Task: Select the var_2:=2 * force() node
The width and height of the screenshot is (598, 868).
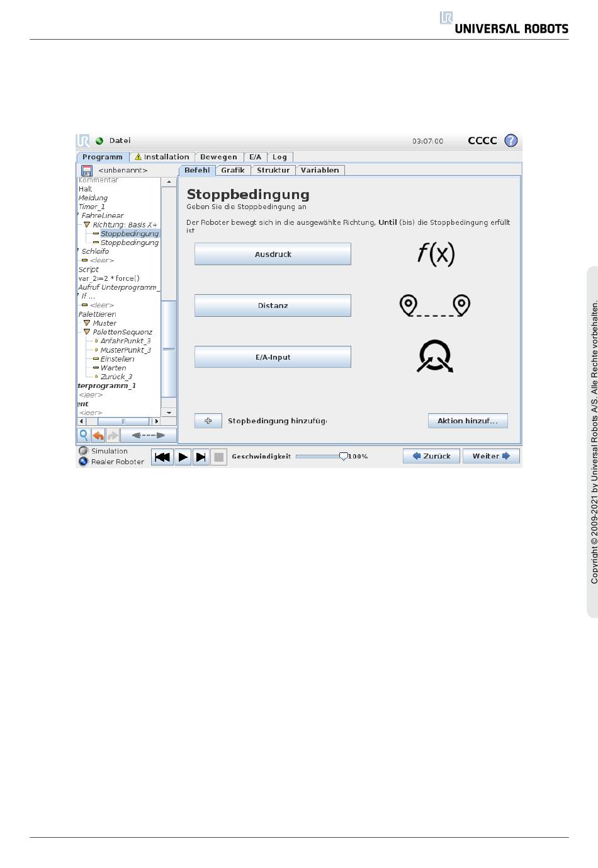Action: [109, 278]
